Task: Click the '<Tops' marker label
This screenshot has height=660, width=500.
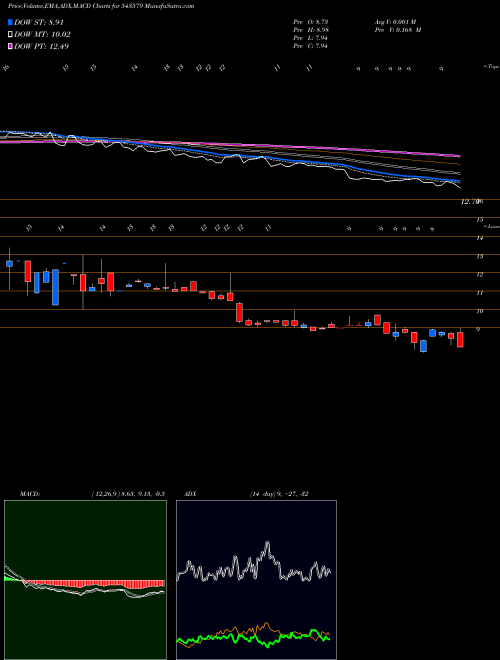Action: 491,67
